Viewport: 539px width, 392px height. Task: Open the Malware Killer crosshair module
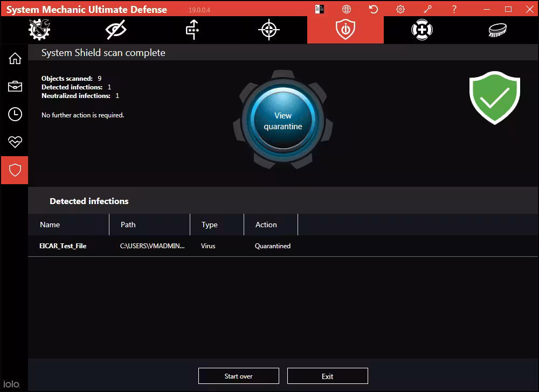[x=269, y=30]
